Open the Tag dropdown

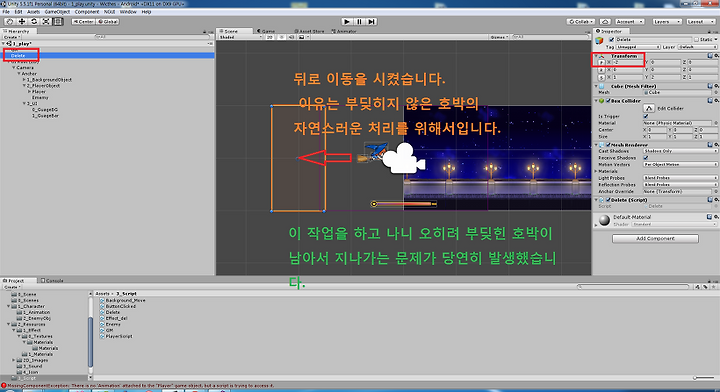pyautogui.click(x=638, y=47)
